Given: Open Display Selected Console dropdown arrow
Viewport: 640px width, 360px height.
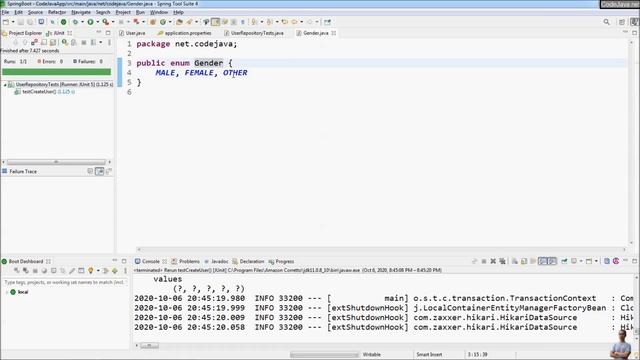Looking at the screenshot, I should [581, 261].
